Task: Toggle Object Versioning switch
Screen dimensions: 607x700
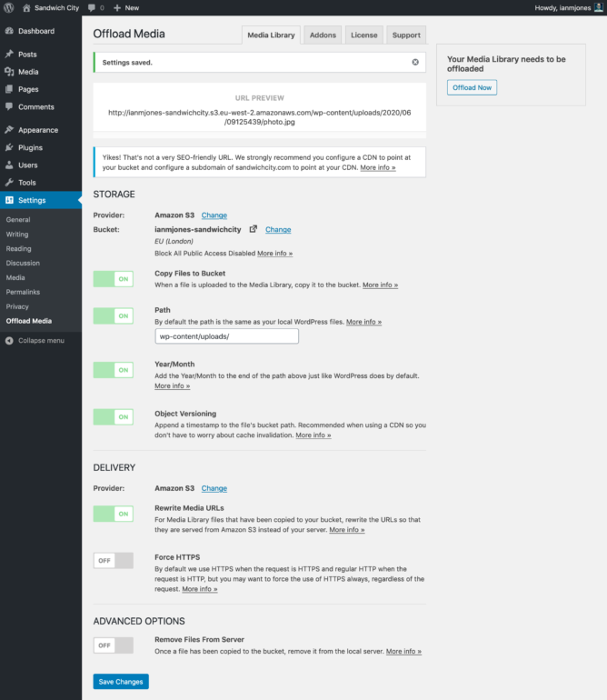Action: (x=114, y=416)
